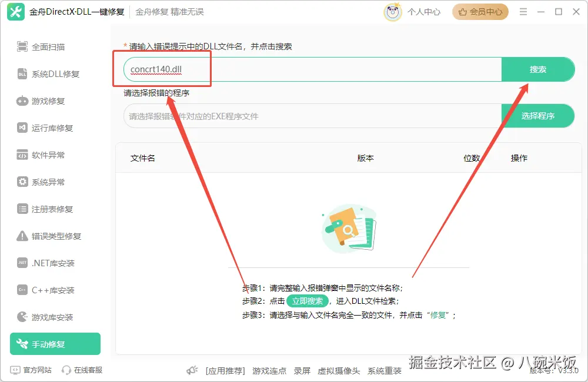Select 注册表修复 registry repair
This screenshot has height=382, width=588.
pyautogui.click(x=45, y=209)
